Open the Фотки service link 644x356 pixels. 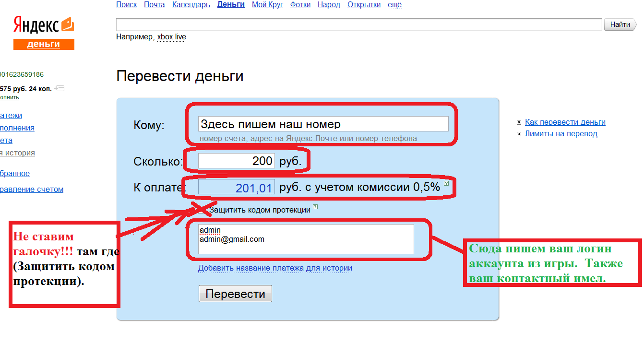click(300, 5)
